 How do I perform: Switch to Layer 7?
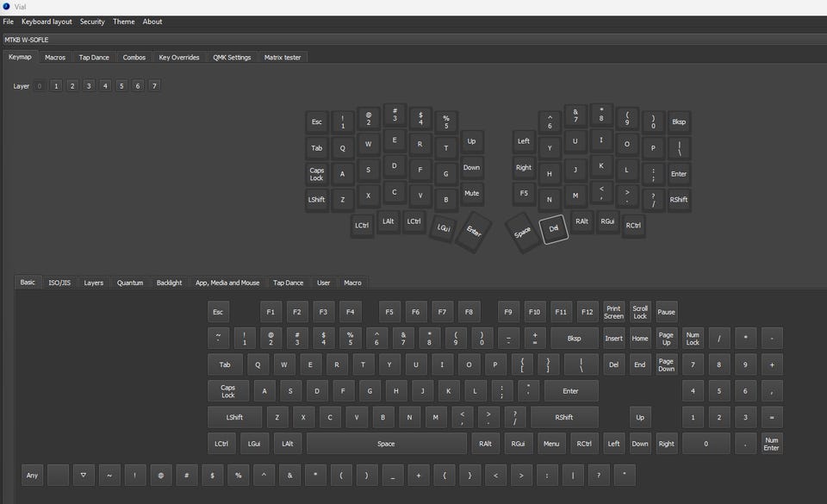(x=154, y=86)
